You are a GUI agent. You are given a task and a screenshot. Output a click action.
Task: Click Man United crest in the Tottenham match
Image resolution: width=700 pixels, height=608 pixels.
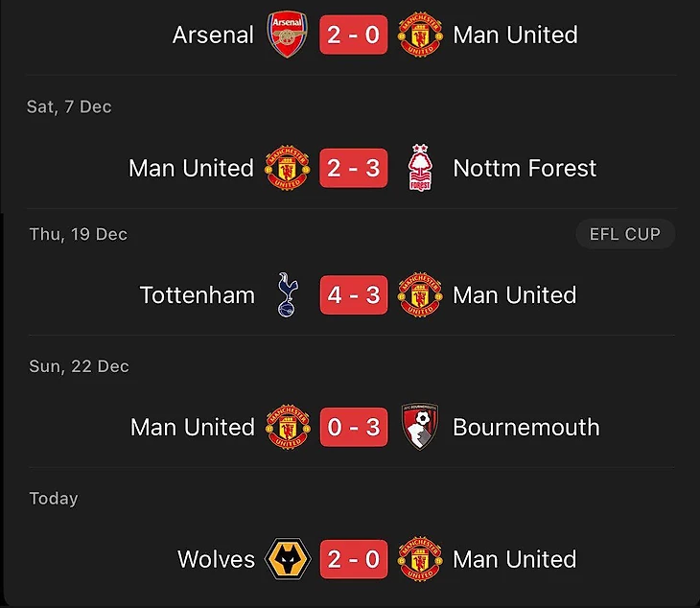click(419, 294)
